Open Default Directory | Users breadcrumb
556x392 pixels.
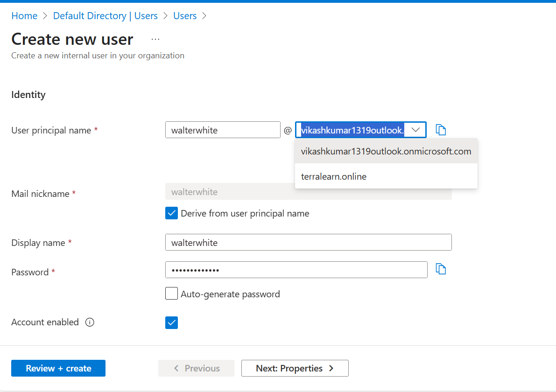(x=106, y=16)
